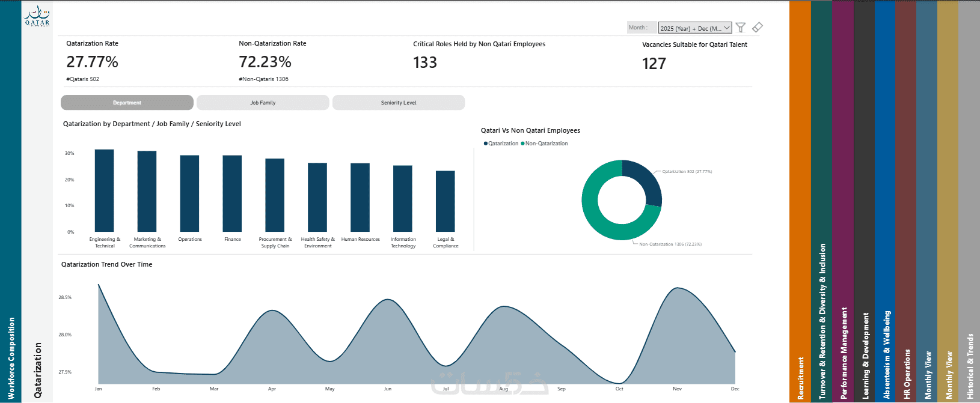Open the Month slicer dropdown
Screen dimensions: 980x403
point(695,28)
